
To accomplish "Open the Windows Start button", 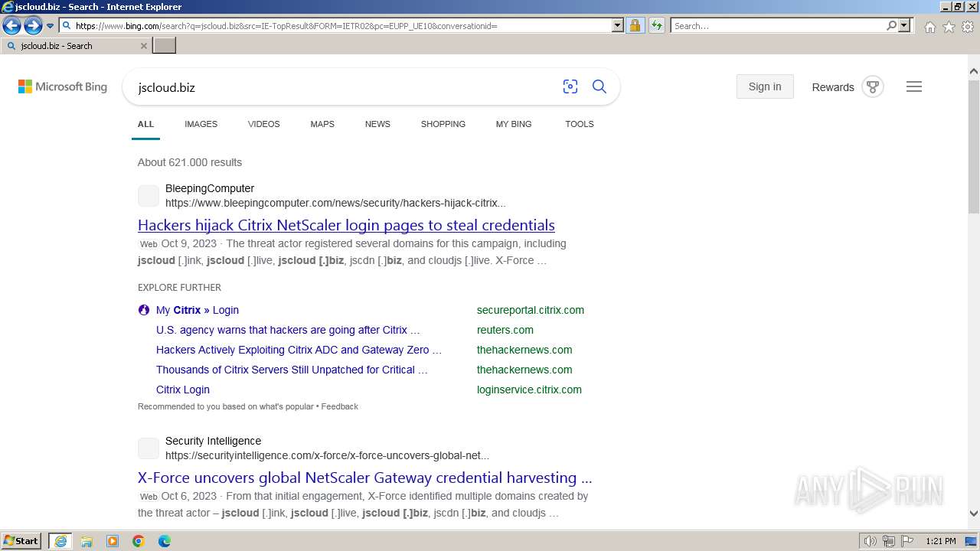I will point(21,541).
